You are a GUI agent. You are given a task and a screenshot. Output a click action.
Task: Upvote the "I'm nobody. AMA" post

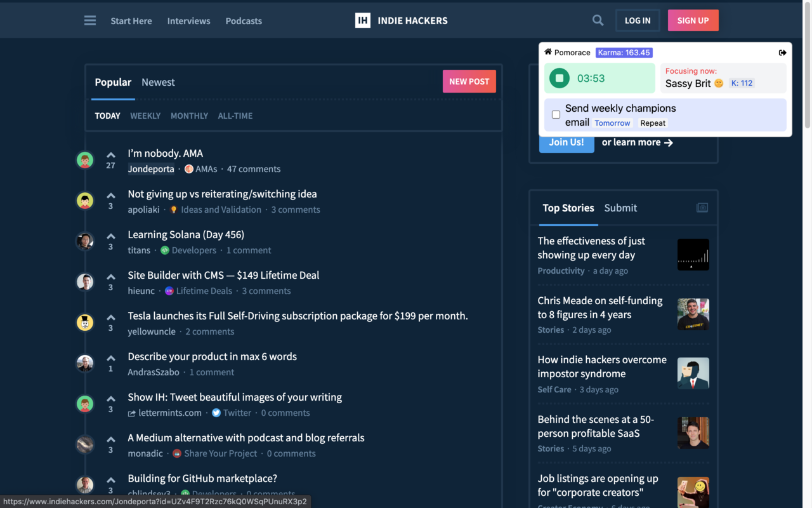[x=111, y=155]
